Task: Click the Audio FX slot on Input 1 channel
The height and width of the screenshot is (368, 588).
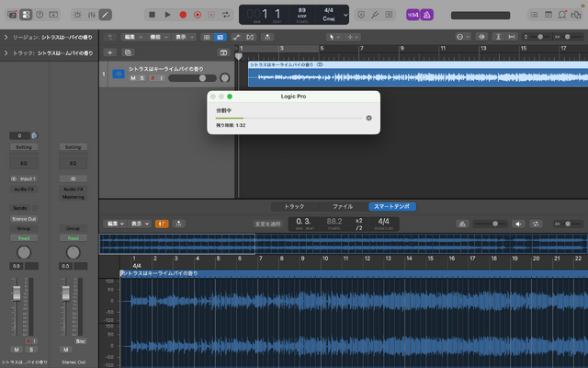Action: 24,189
